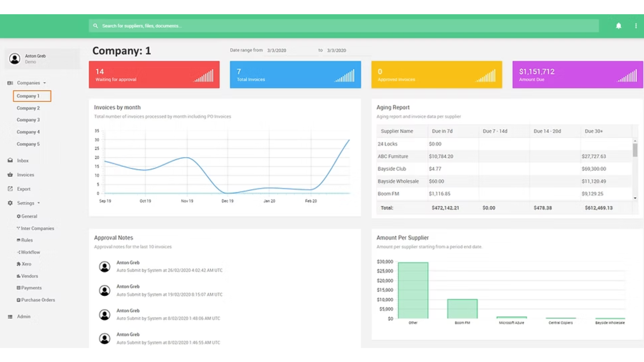Open Vendors settings

[x=28, y=276]
